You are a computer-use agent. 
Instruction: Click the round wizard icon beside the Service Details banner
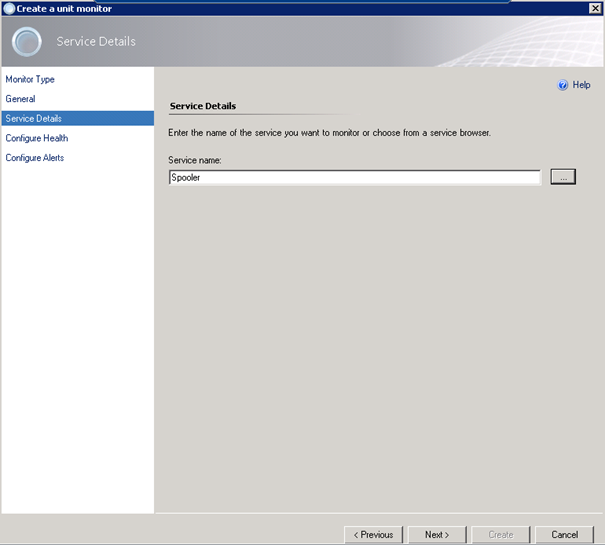27,42
